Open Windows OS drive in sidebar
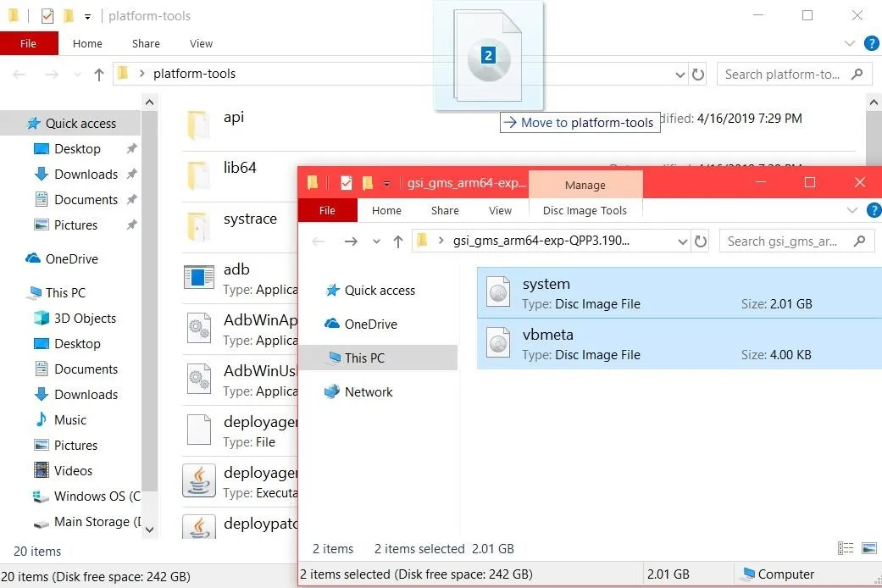Image resolution: width=882 pixels, height=588 pixels. (x=86, y=496)
